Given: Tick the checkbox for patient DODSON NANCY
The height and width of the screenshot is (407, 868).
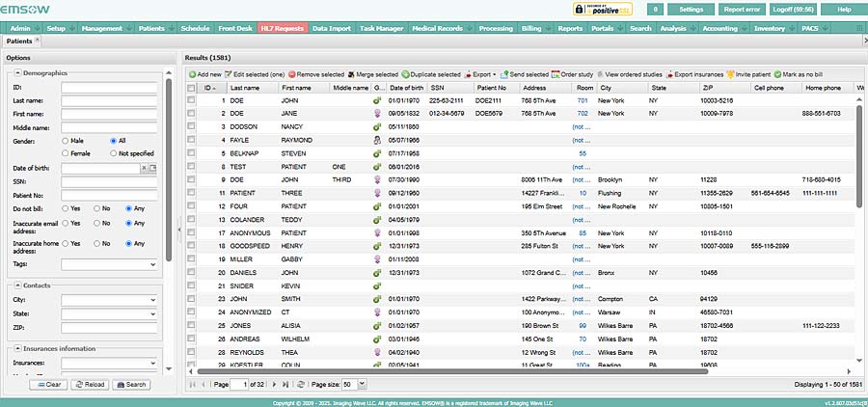Looking at the screenshot, I should click(191, 126).
